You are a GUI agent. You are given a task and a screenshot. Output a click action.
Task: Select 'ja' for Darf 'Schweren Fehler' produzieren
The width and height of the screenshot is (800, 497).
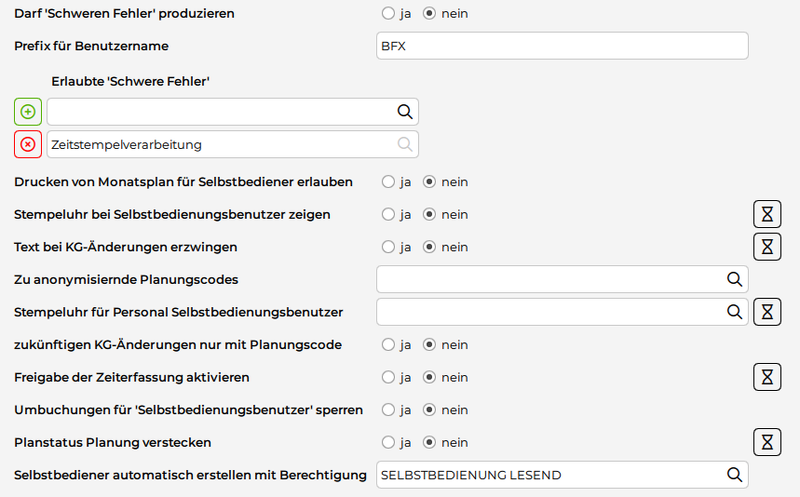pyautogui.click(x=386, y=14)
